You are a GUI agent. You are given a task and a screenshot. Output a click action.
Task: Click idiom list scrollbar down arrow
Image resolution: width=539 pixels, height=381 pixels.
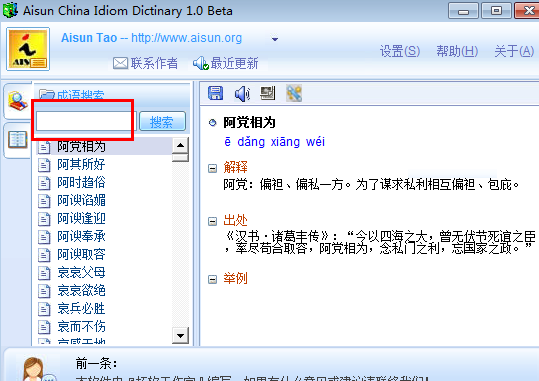coord(180,335)
